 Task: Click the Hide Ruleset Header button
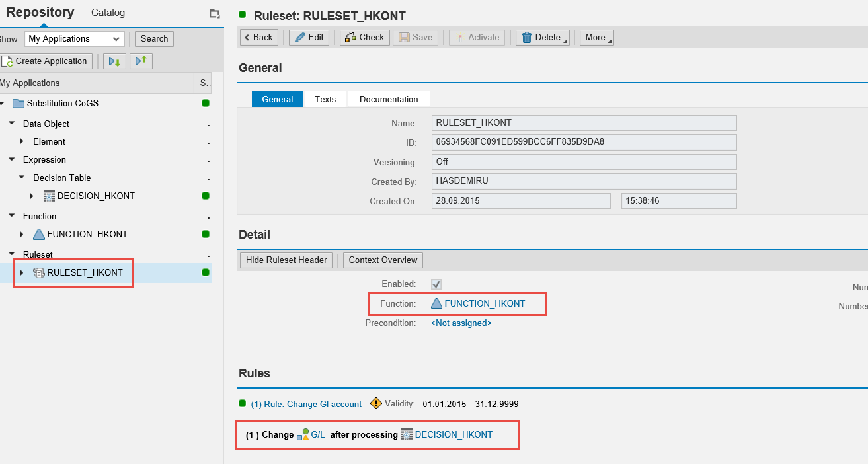[286, 260]
